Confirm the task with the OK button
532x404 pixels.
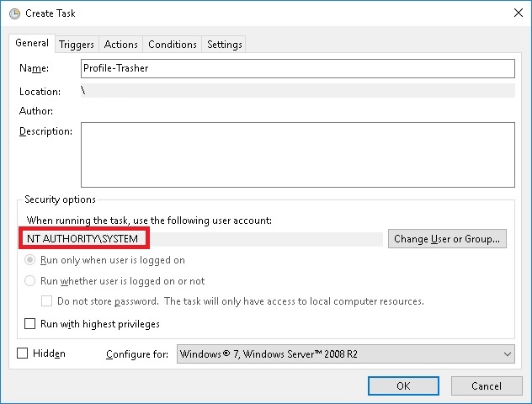403,386
